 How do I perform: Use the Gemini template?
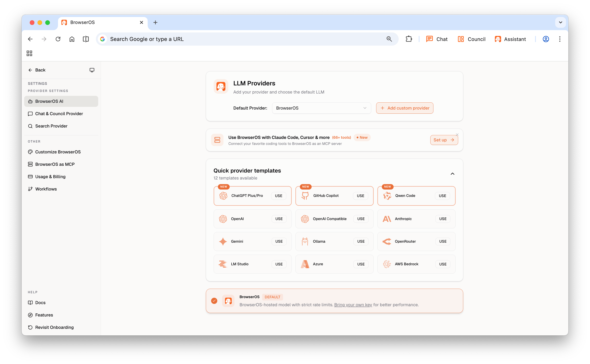pos(279,242)
